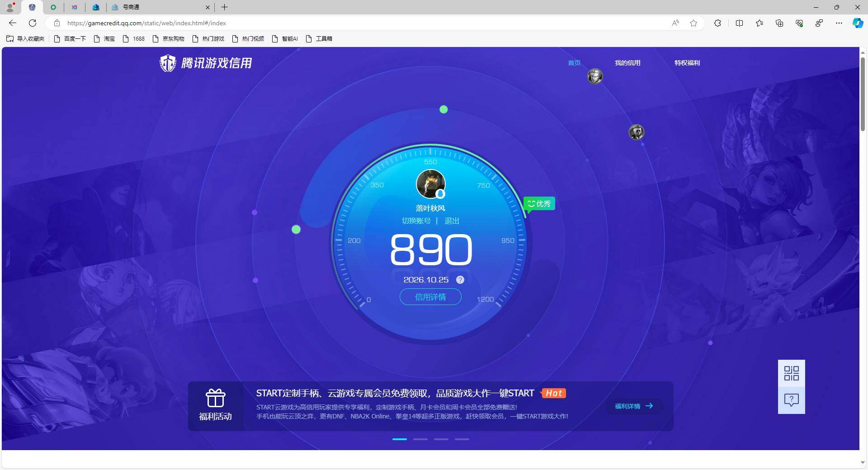Select the second banner carousel indicator
Screen dimensions: 868x470
point(420,439)
